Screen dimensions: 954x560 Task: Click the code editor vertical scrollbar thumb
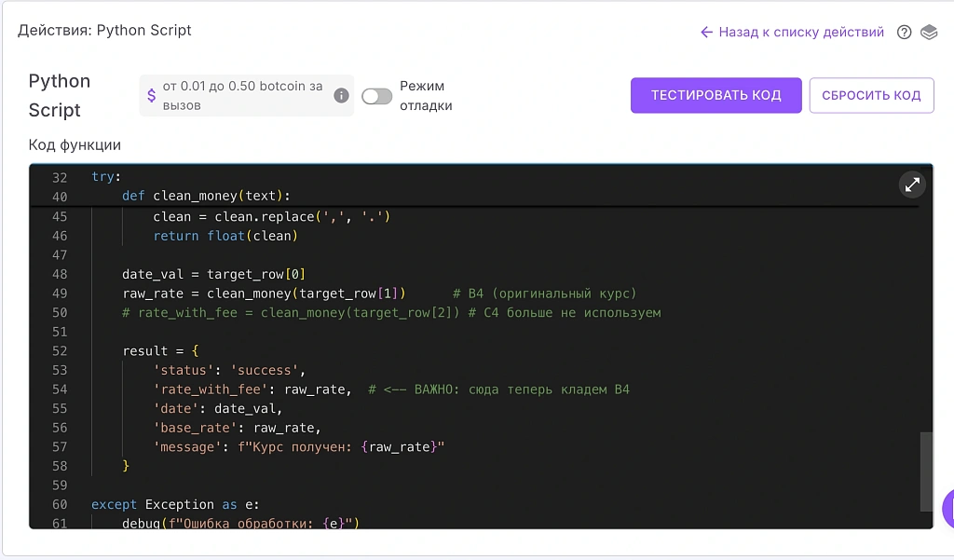pyautogui.click(x=926, y=471)
